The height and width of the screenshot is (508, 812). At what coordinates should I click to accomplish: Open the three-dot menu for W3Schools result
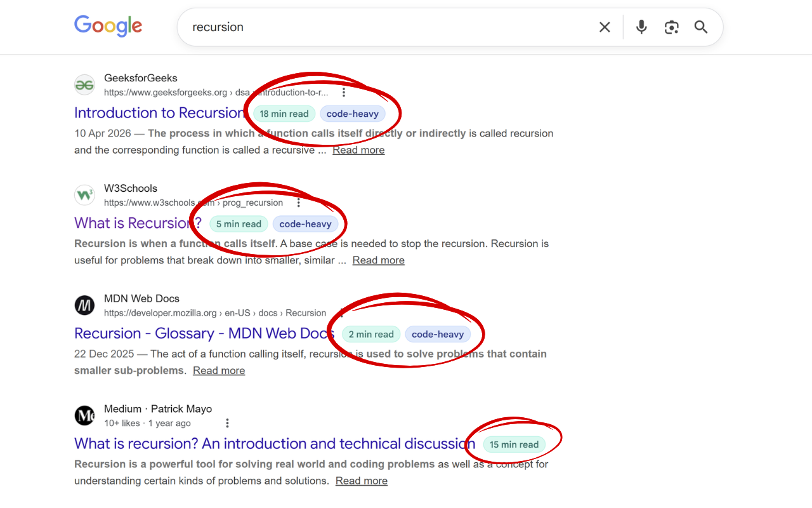(299, 203)
